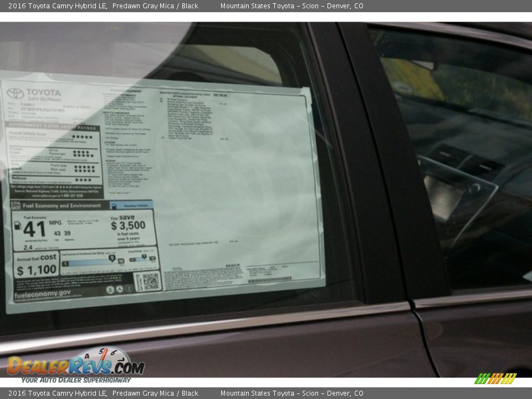Click the fuel pump icon beside 41 MPG
This screenshot has height=399, width=532.
point(17,226)
